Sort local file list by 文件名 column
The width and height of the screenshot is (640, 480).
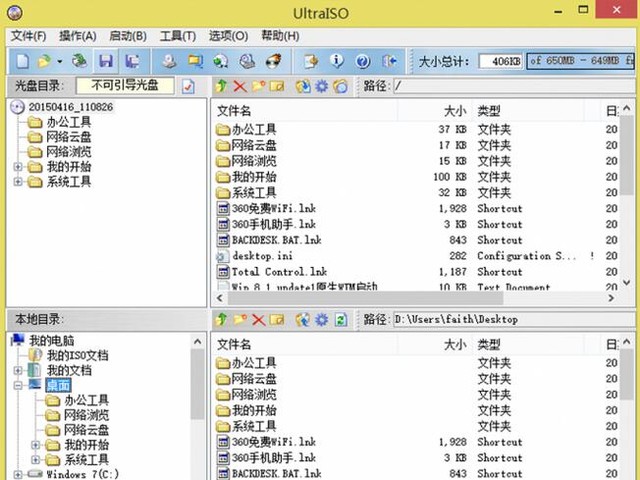click(x=304, y=344)
